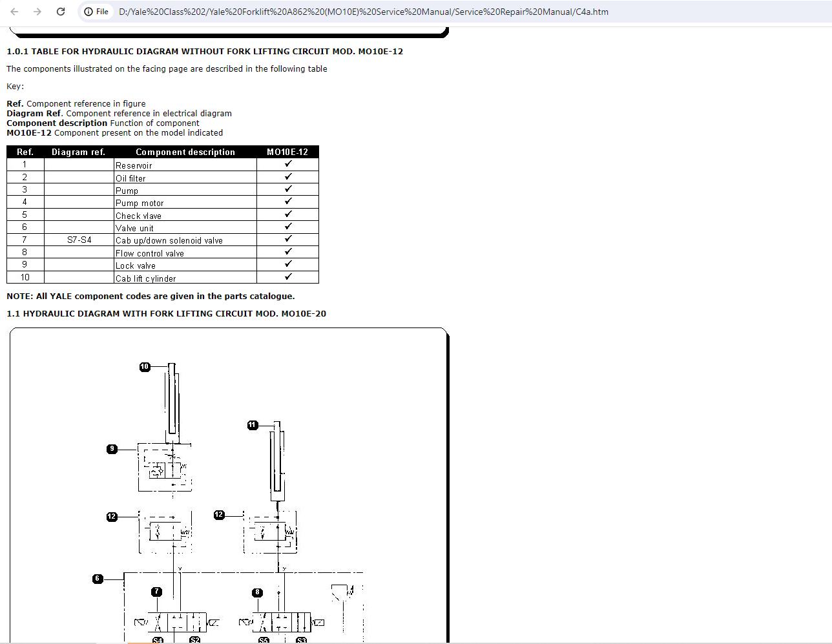Select the 'MO10E-12' table header cell
This screenshot has height=644, width=832.
[x=287, y=152]
